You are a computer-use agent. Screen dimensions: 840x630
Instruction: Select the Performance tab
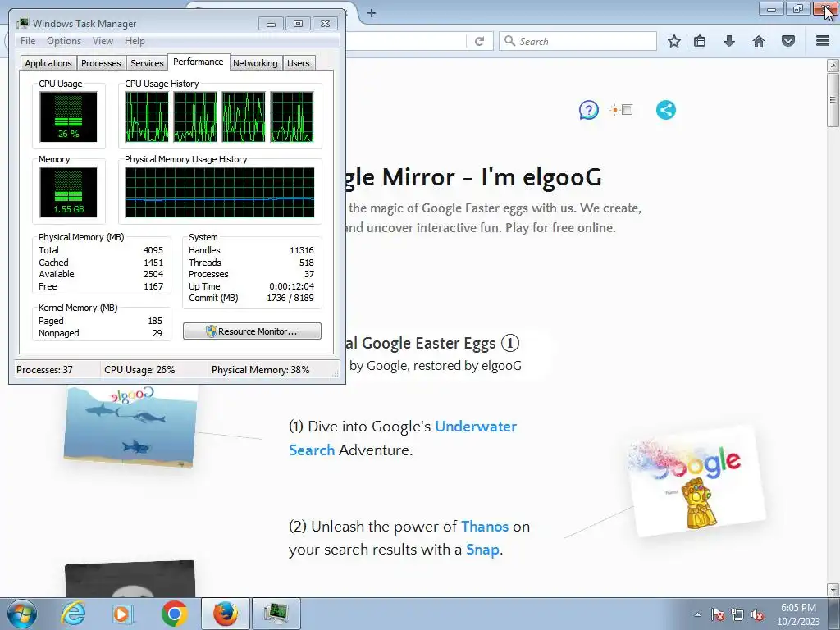pos(199,62)
